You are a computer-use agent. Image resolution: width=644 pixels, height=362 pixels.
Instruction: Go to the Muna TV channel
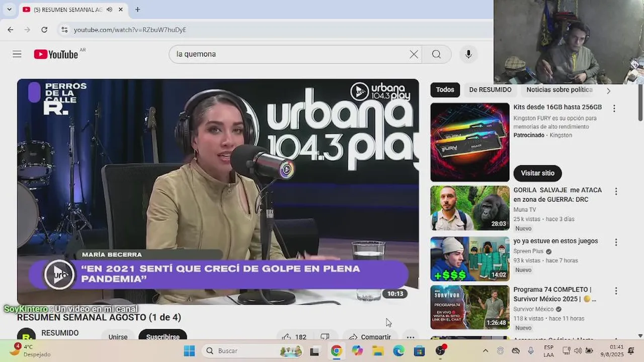[525, 209]
